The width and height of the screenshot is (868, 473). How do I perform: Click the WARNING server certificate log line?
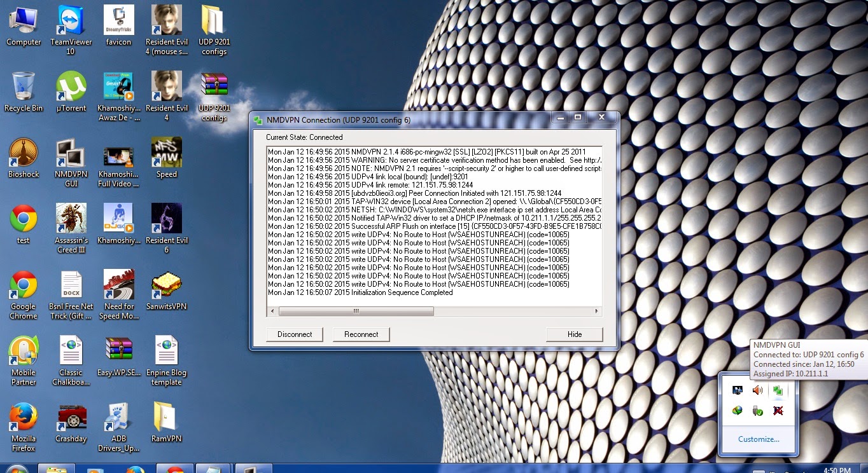tap(435, 160)
